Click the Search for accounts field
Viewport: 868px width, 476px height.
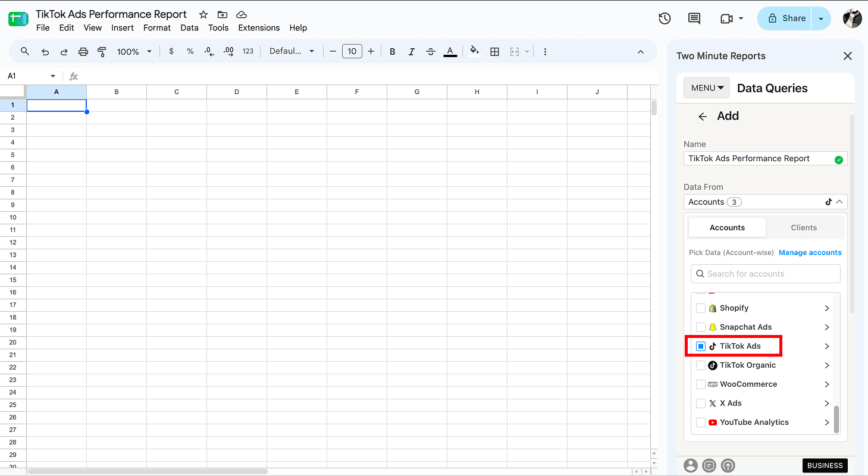point(766,274)
